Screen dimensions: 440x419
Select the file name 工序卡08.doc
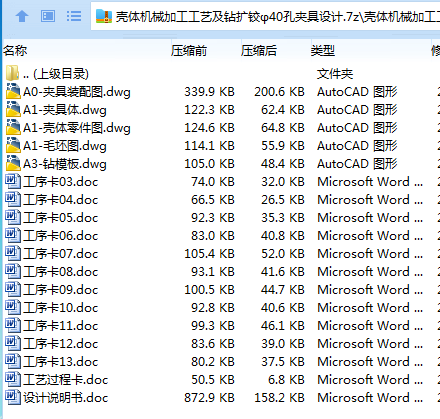click(61, 272)
